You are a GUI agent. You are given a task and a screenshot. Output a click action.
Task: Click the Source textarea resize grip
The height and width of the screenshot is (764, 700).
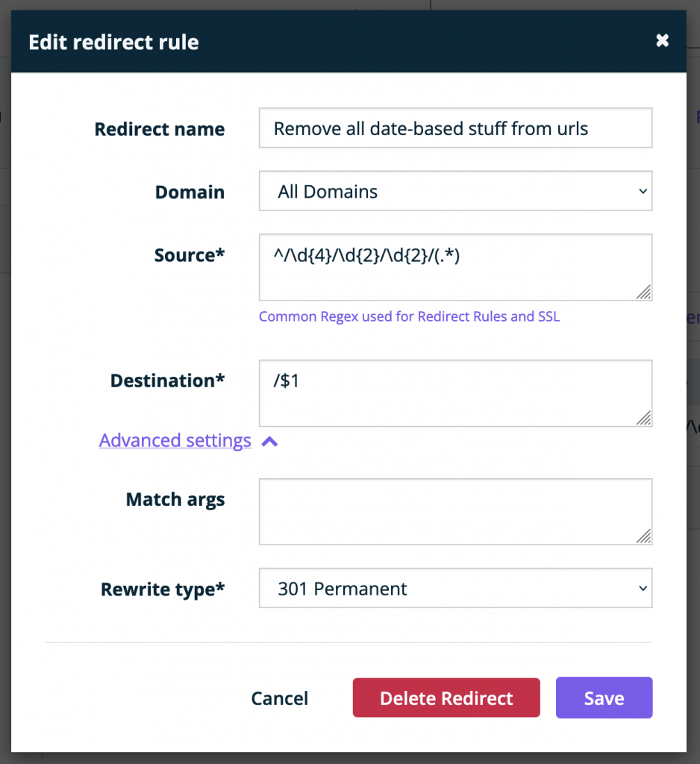(x=643, y=292)
